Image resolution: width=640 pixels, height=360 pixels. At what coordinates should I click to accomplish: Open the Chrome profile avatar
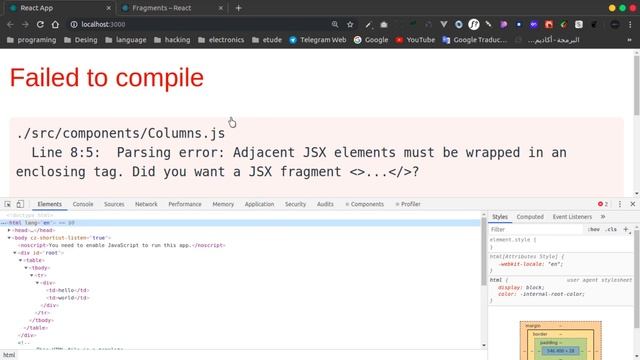(x=615, y=24)
